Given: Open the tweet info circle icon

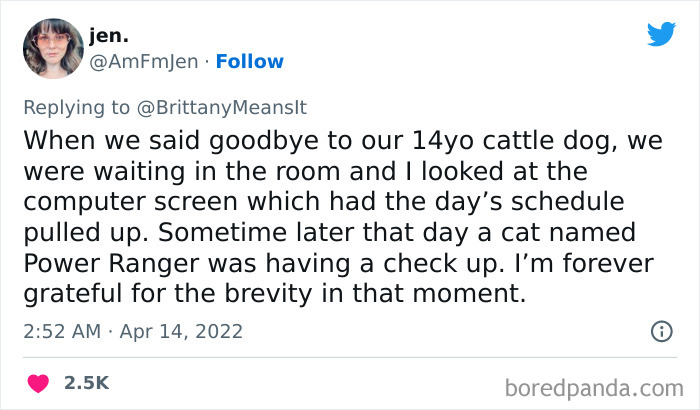Looking at the screenshot, I should tap(660, 331).
